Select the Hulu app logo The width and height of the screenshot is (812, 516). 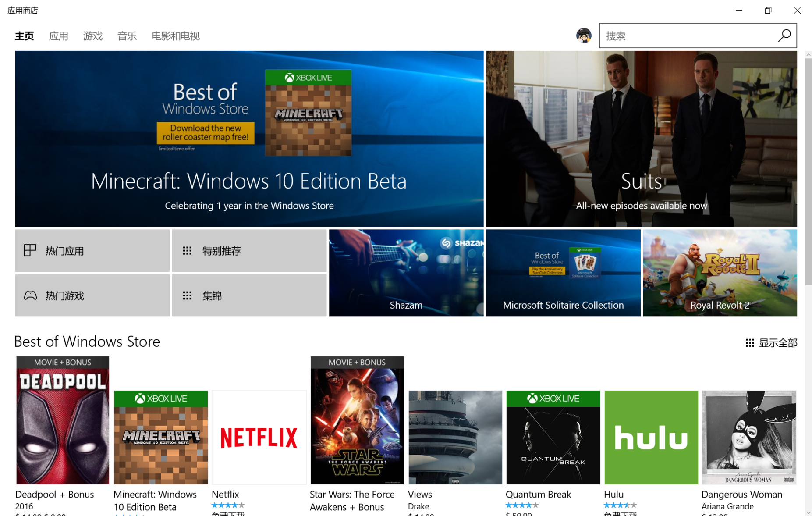point(651,438)
